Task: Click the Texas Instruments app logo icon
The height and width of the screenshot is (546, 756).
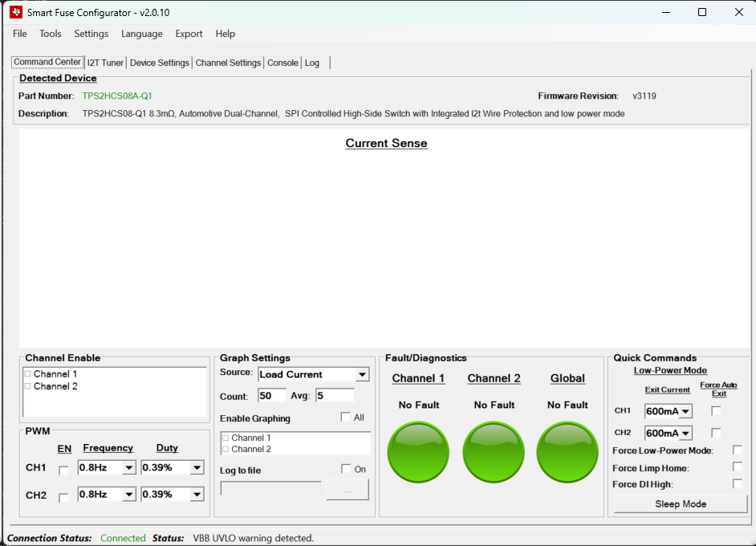Action: click(15, 12)
